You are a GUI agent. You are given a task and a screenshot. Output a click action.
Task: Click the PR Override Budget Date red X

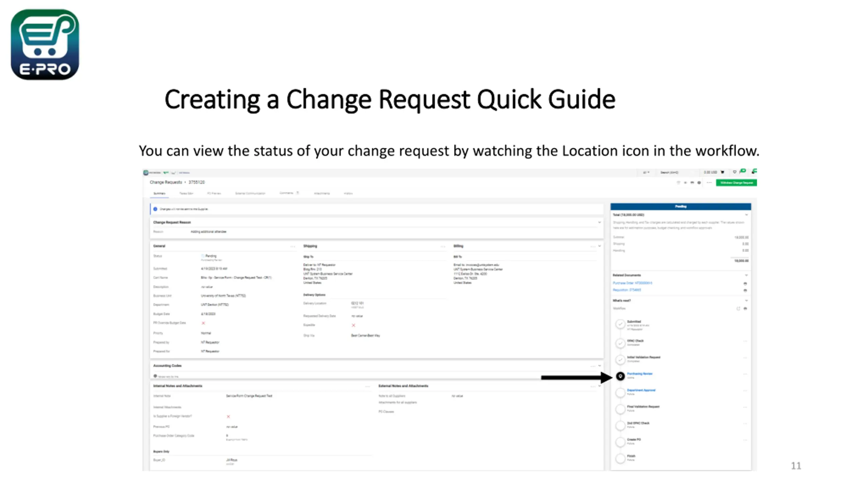tap(203, 323)
